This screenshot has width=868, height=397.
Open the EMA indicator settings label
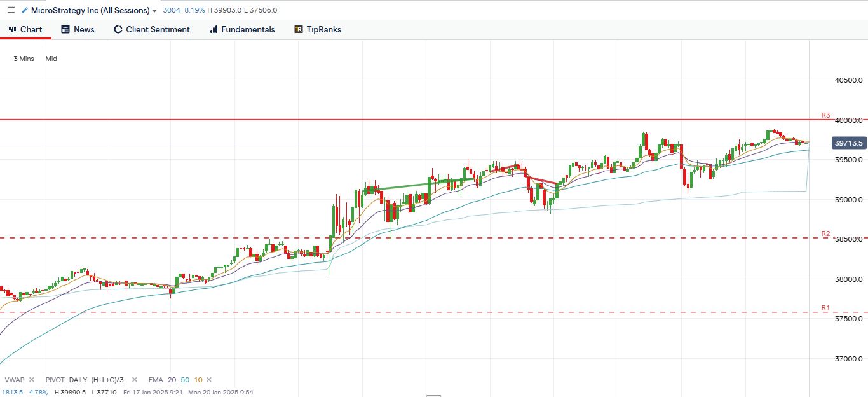tap(156, 380)
